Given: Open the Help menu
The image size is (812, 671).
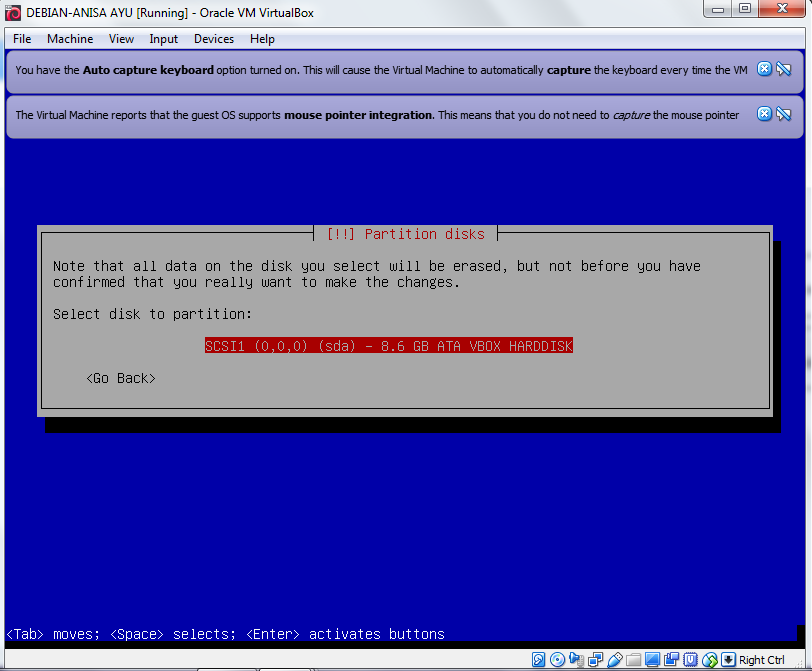Looking at the screenshot, I should coord(262,39).
